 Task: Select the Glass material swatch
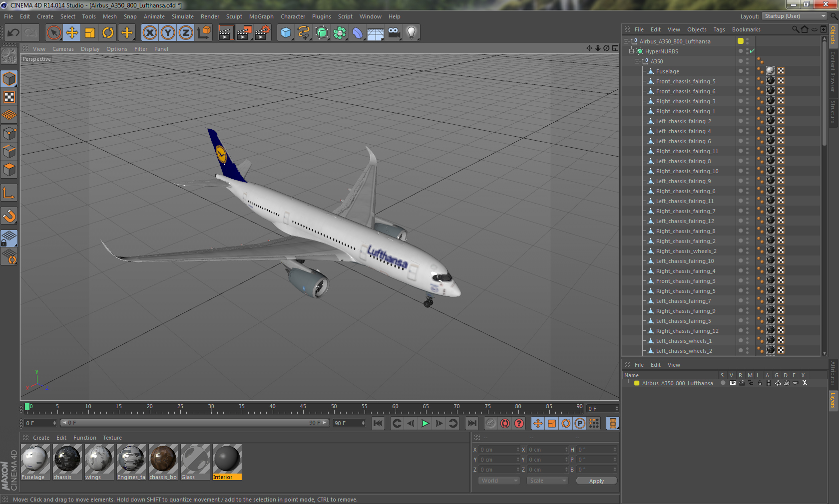[195, 462]
